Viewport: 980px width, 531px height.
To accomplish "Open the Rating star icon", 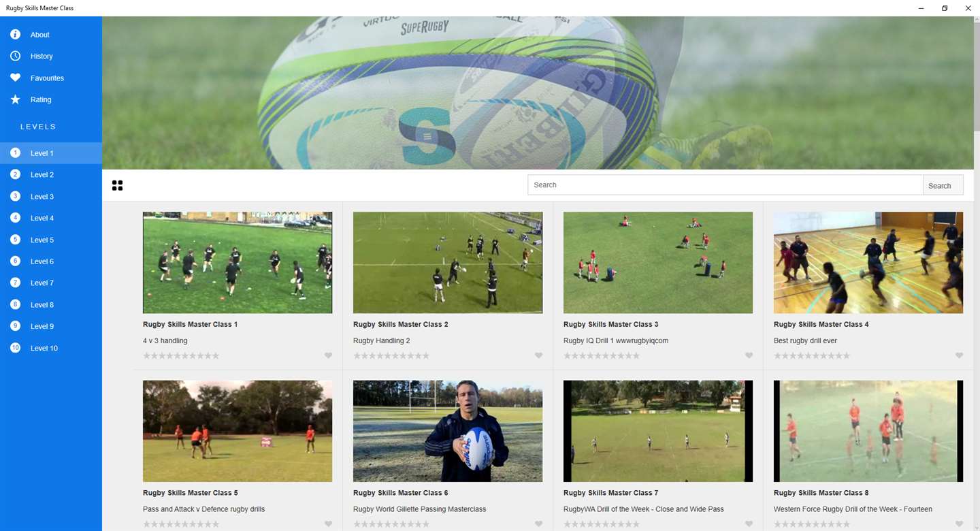I will pos(15,99).
